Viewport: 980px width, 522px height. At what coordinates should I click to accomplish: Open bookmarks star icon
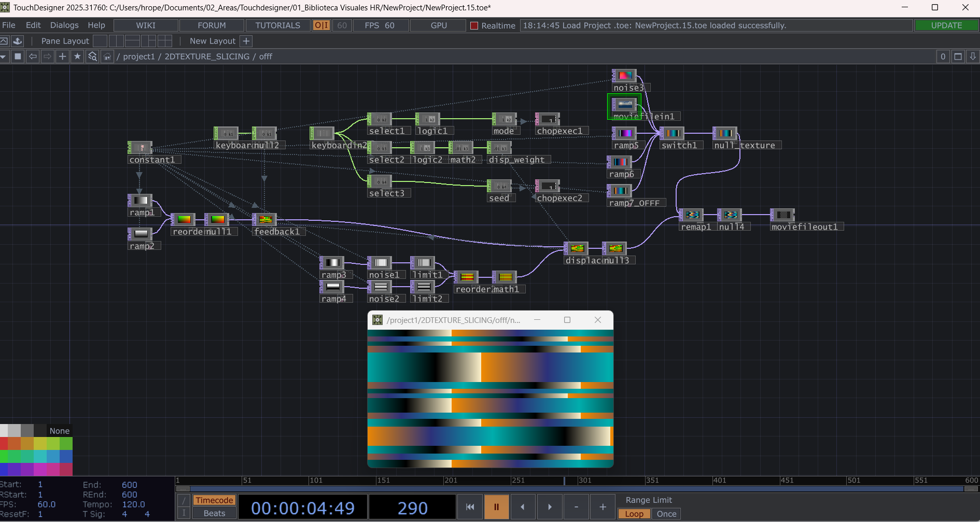[x=77, y=57]
